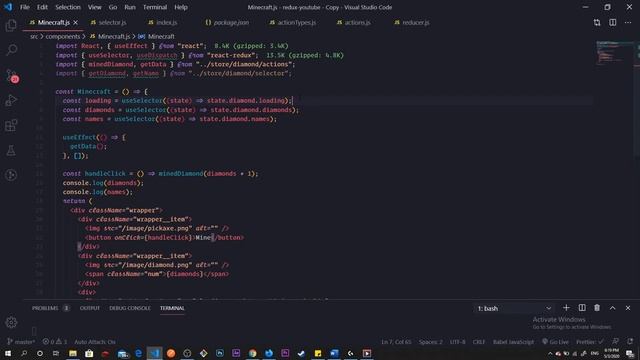Open the Search view in activity bar
The image size is (640, 360).
(11, 50)
